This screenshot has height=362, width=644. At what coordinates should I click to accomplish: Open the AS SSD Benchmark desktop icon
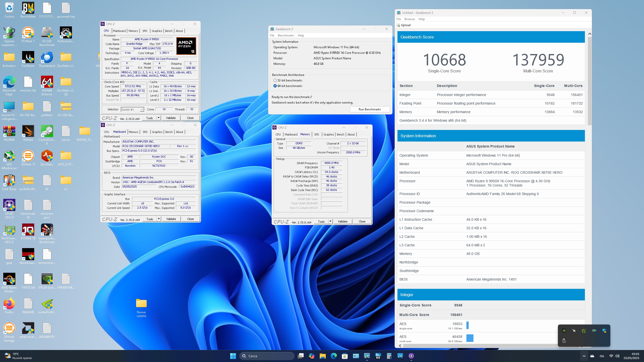47,37
